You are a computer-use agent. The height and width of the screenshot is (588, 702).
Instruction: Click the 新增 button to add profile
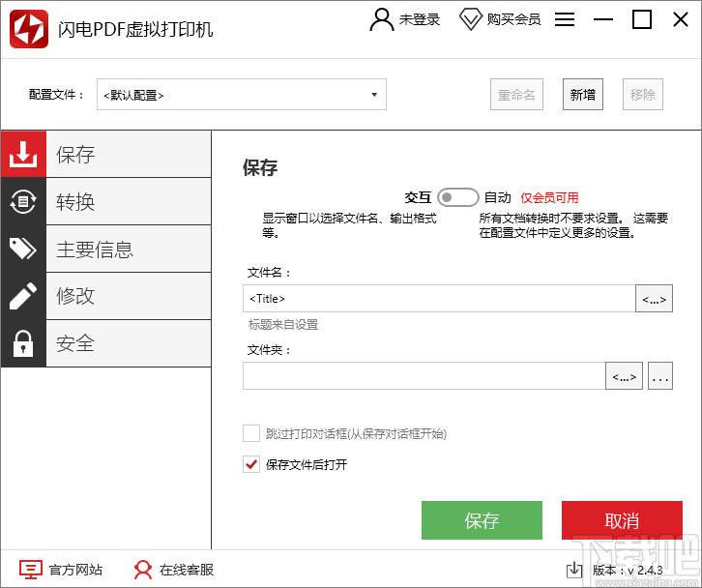582,95
